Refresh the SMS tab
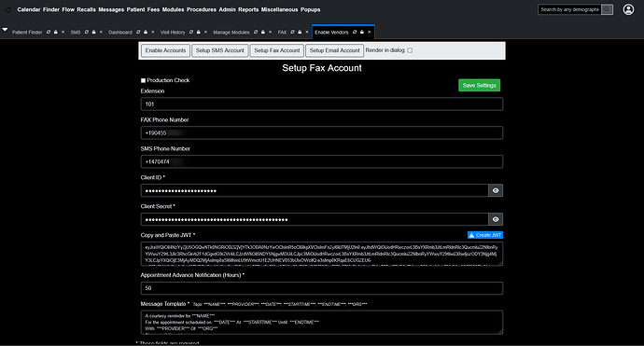This screenshot has height=346, width=644. click(87, 32)
